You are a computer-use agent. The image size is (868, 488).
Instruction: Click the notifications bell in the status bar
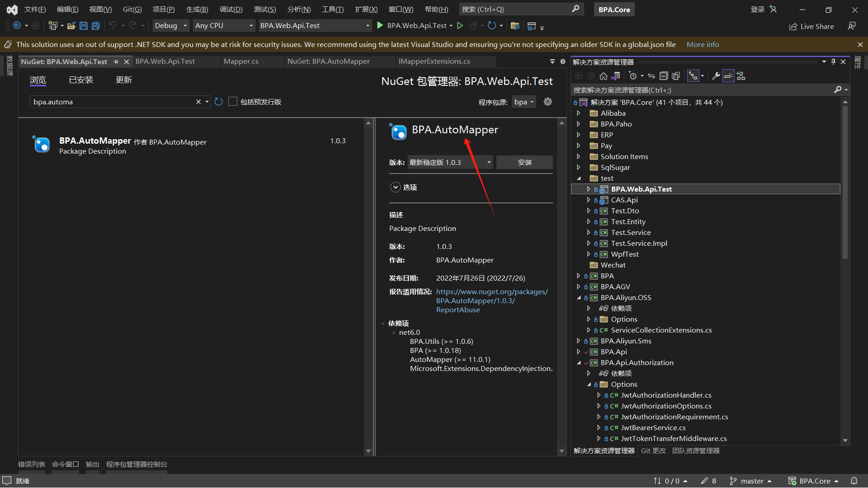(854, 481)
